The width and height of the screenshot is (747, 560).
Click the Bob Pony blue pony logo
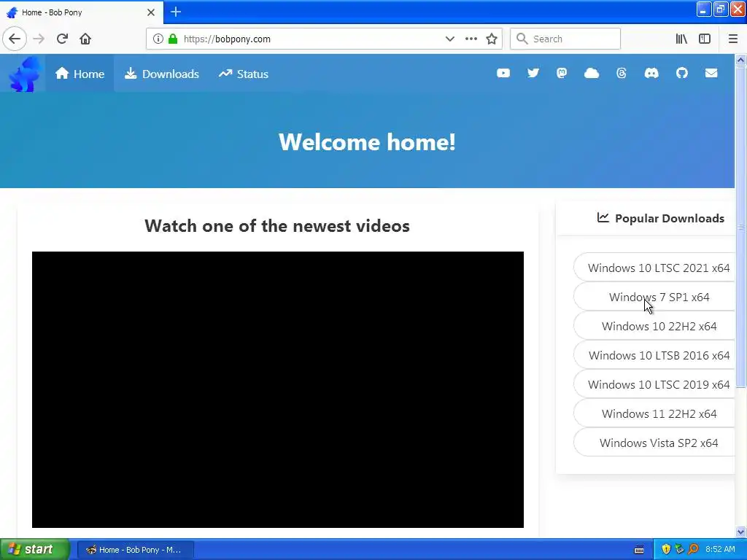[25, 74]
